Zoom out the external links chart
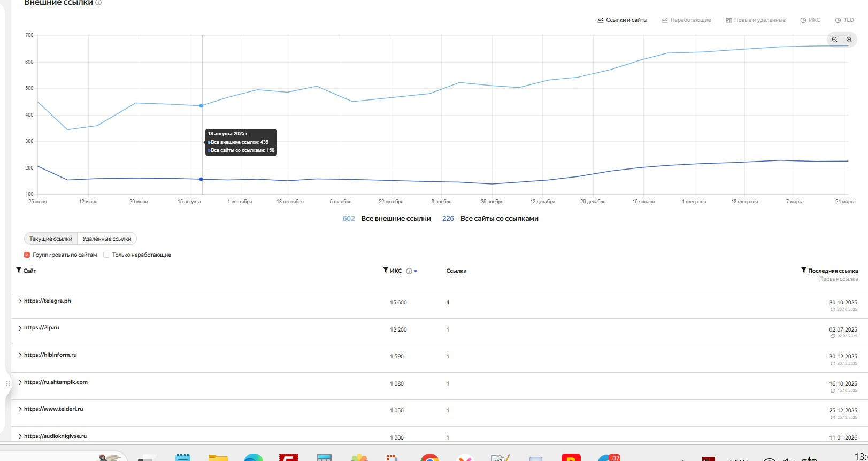The image size is (868, 461). [x=834, y=40]
